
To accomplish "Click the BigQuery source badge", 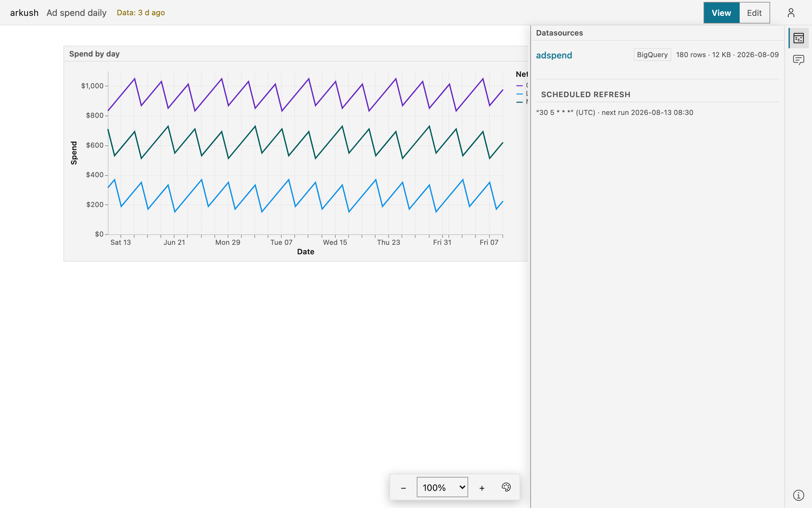I will pos(652,55).
